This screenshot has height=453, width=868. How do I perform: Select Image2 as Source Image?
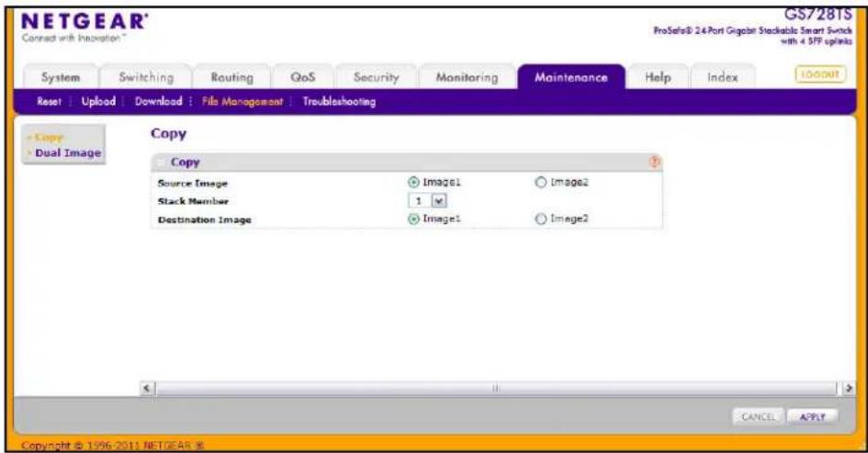(x=541, y=182)
